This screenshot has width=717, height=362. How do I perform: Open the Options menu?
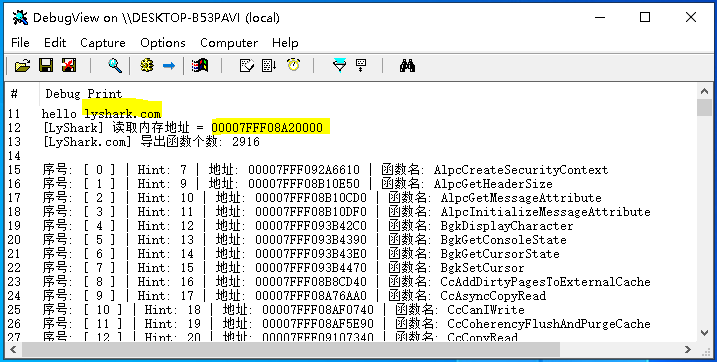pos(163,43)
